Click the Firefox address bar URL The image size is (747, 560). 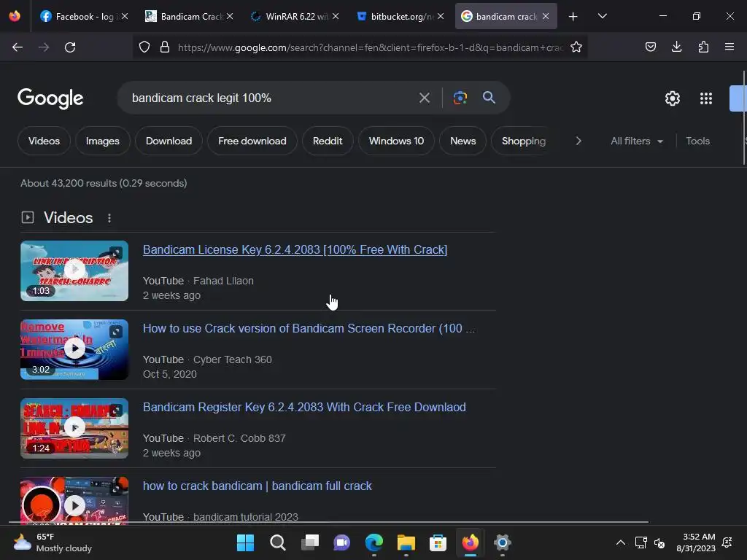370,47
